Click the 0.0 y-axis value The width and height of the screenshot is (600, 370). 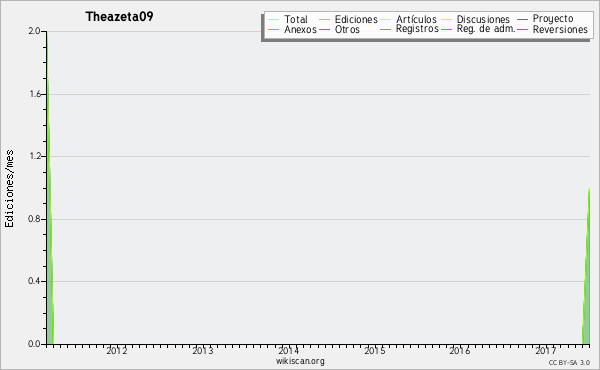[34, 344]
